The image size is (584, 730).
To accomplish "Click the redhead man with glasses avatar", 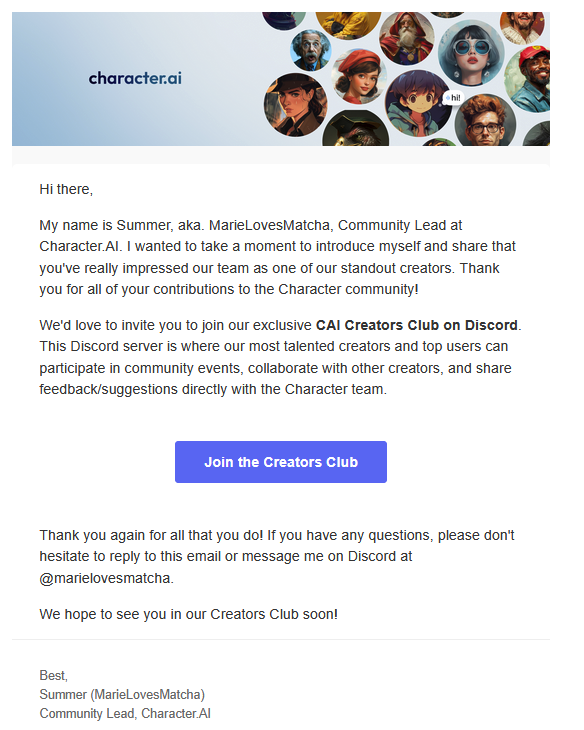I will [485, 122].
